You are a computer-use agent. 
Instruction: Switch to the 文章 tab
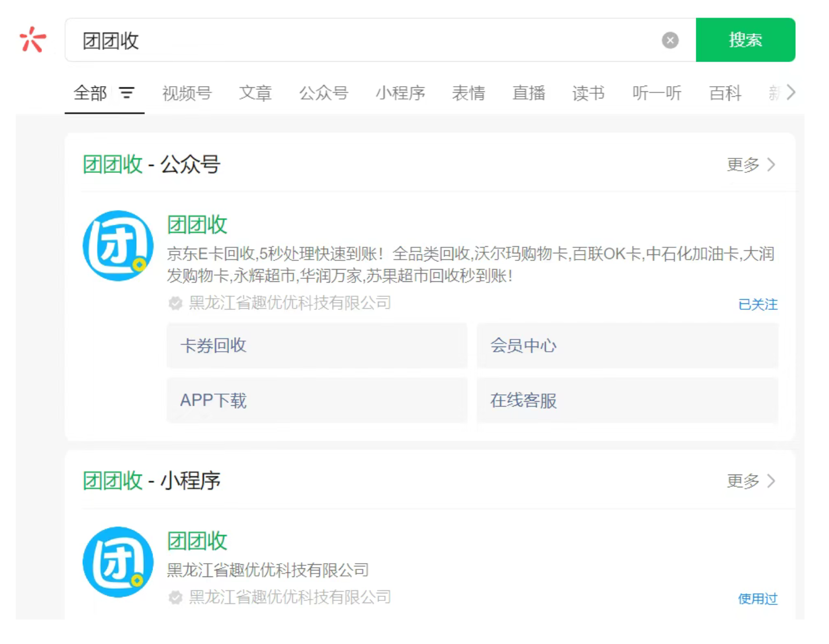coord(255,93)
